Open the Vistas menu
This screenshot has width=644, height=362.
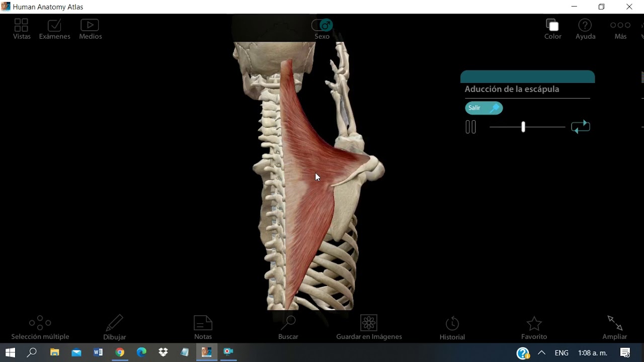[22, 29]
